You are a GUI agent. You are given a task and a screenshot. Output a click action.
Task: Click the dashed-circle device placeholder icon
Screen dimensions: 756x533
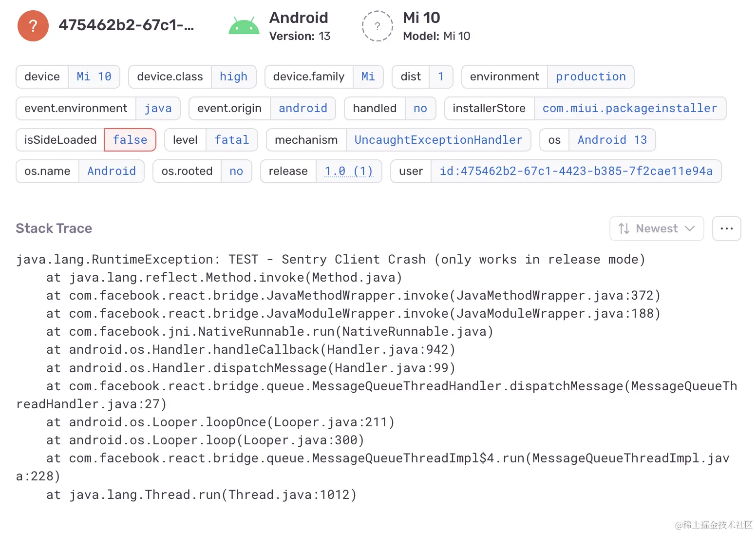click(378, 26)
